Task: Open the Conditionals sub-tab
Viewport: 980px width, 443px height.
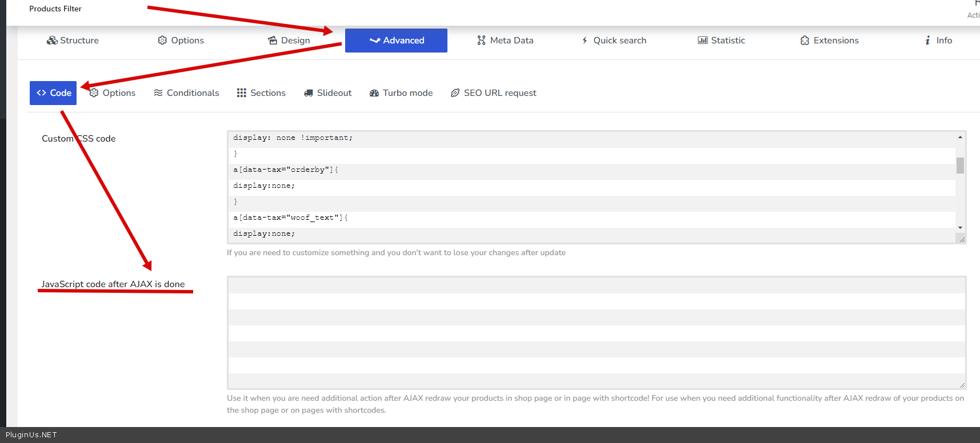Action: click(x=186, y=93)
